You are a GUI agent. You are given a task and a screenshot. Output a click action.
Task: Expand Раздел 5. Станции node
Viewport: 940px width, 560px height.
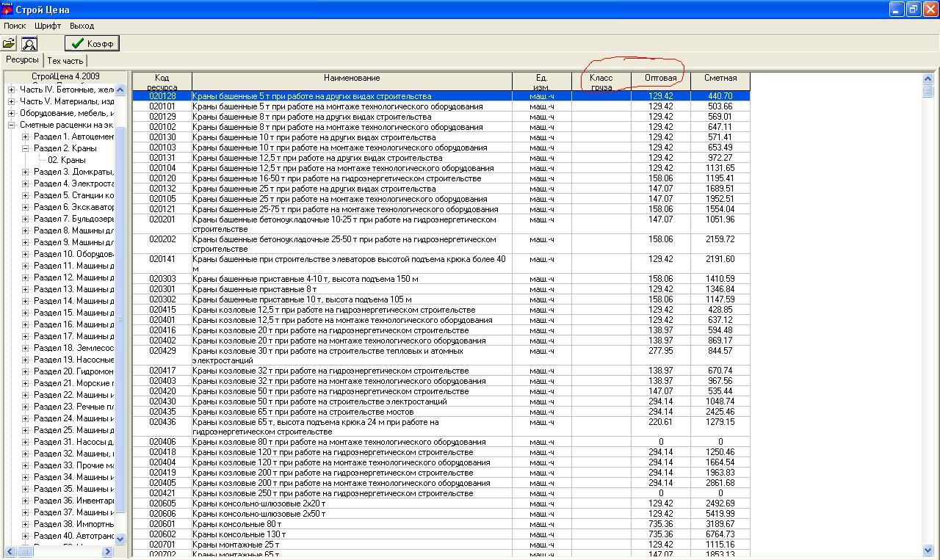click(x=25, y=195)
